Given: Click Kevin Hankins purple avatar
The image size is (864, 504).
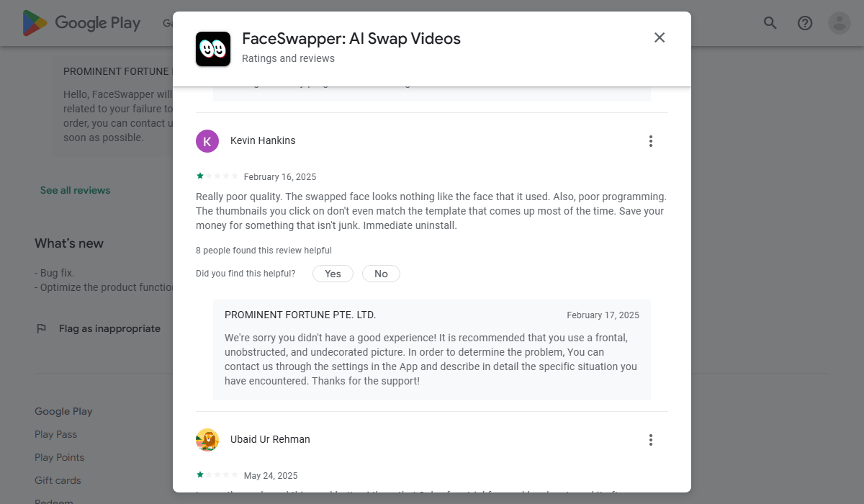Looking at the screenshot, I should [207, 141].
